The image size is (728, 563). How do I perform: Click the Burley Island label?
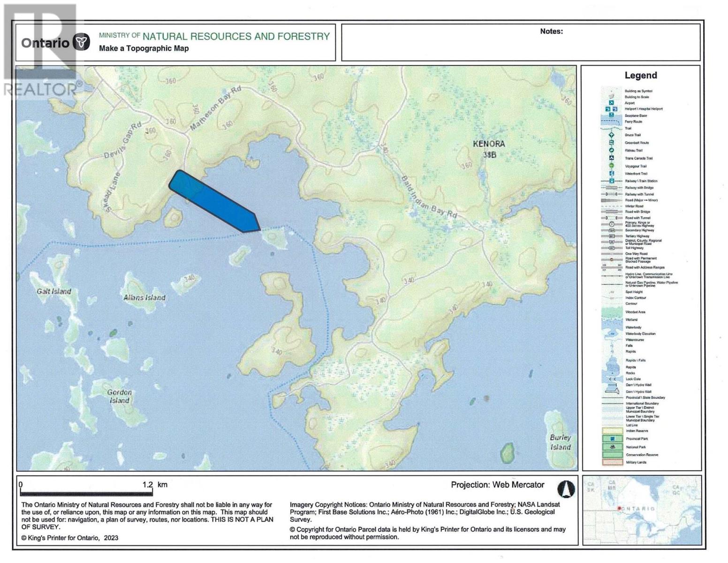pyautogui.click(x=561, y=442)
